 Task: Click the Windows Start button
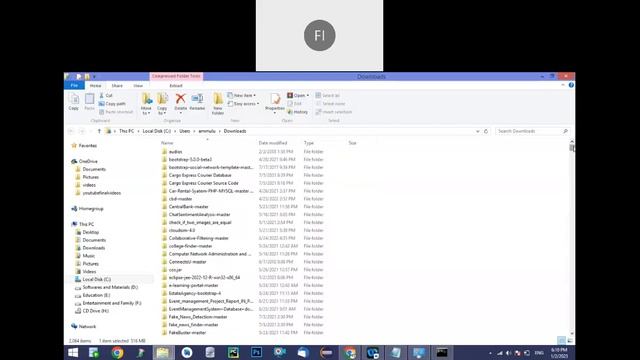tap(73, 353)
